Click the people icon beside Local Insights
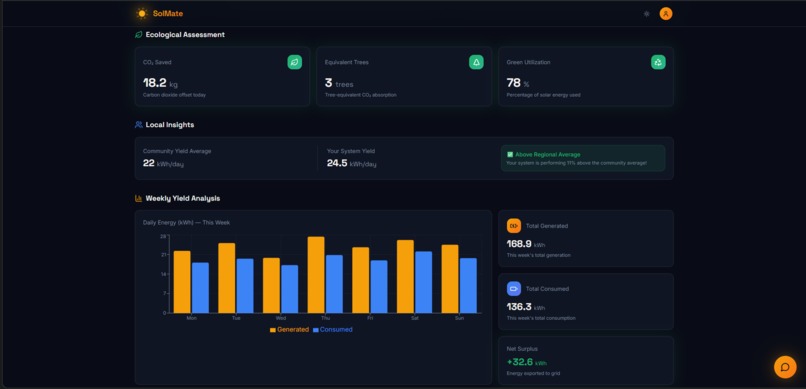 138,125
